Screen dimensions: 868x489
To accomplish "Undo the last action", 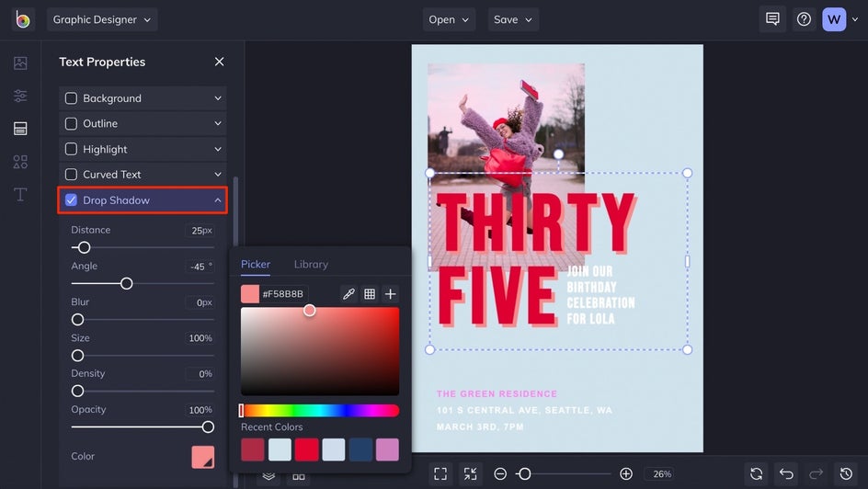I will pyautogui.click(x=786, y=473).
